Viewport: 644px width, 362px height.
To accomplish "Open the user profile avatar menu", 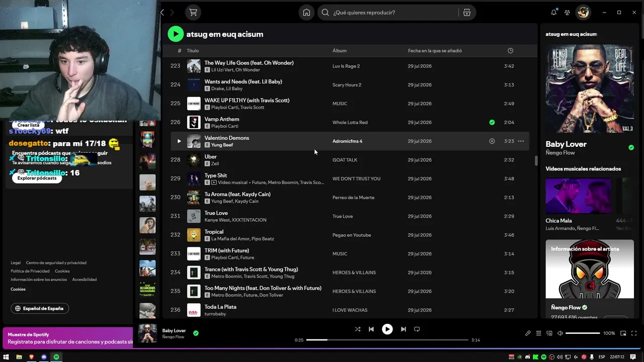I will (583, 13).
